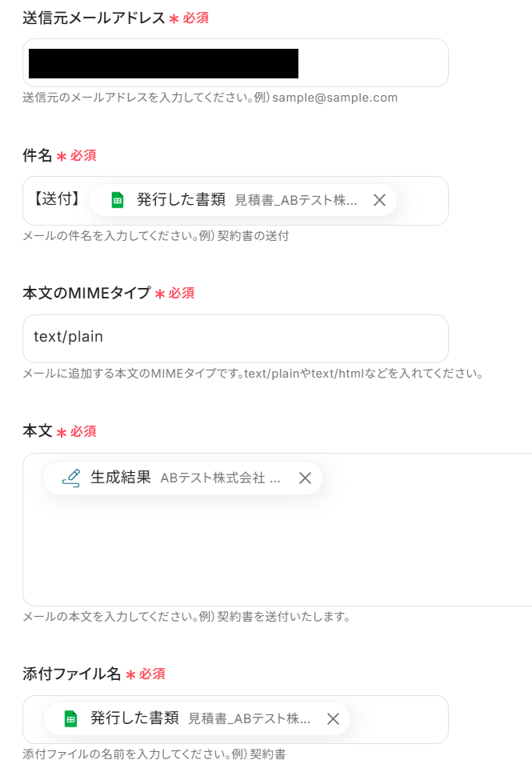Screen dimensions: 532x776
Task: Click the 本文のMIMEタイプ field label
Action: click(86, 293)
